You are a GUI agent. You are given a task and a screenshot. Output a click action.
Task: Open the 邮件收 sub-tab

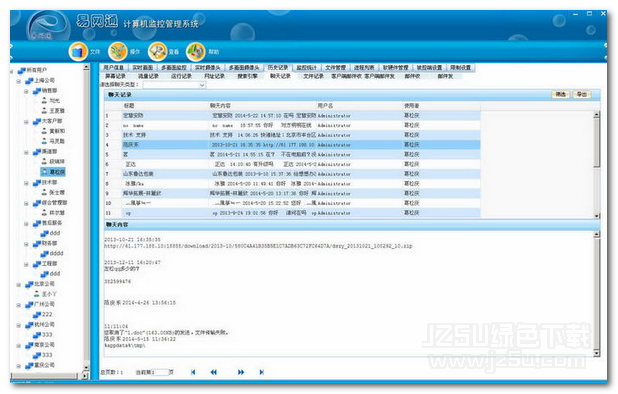pyautogui.click(x=412, y=76)
